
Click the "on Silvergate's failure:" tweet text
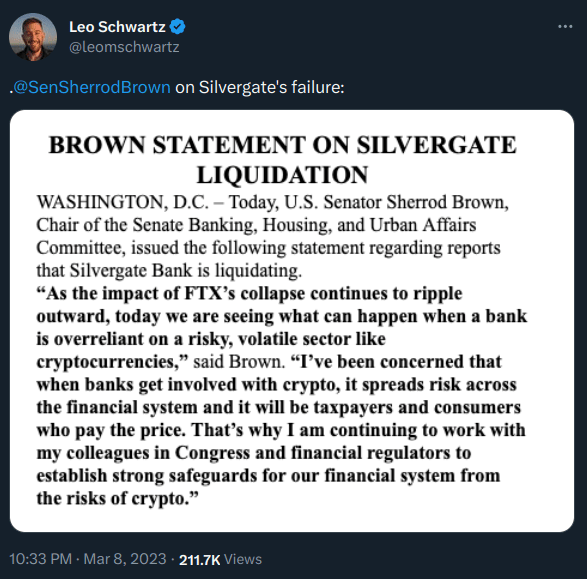click(260, 87)
